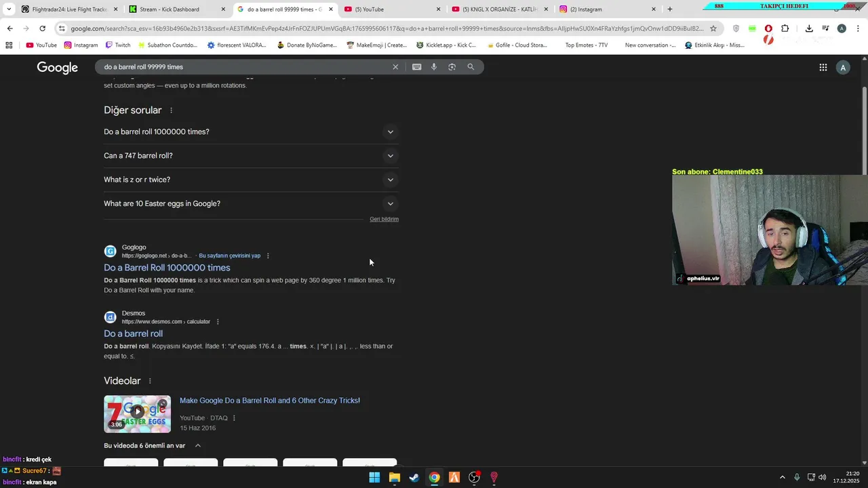Click the browser address bar URL
868x488 pixels.
(x=387, y=28)
